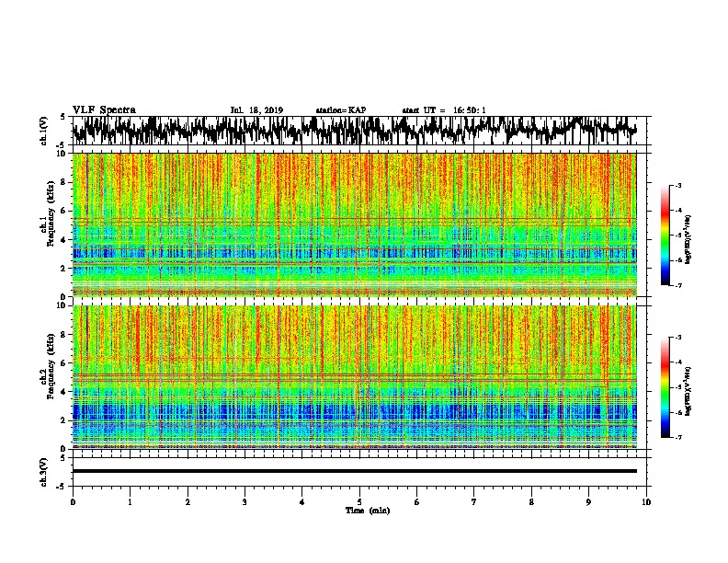
Task: Click the "0" tick on the Time axis
Action: pyautogui.click(x=73, y=502)
